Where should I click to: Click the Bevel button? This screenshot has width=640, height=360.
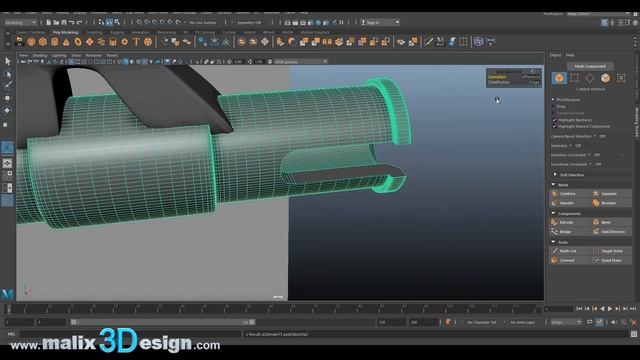611,222
